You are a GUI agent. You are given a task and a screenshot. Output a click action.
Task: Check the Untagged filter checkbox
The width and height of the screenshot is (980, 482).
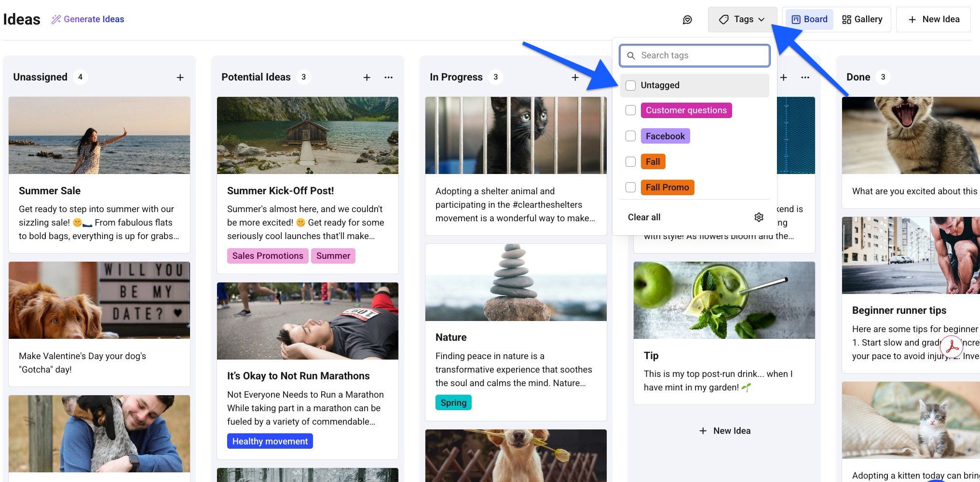630,85
